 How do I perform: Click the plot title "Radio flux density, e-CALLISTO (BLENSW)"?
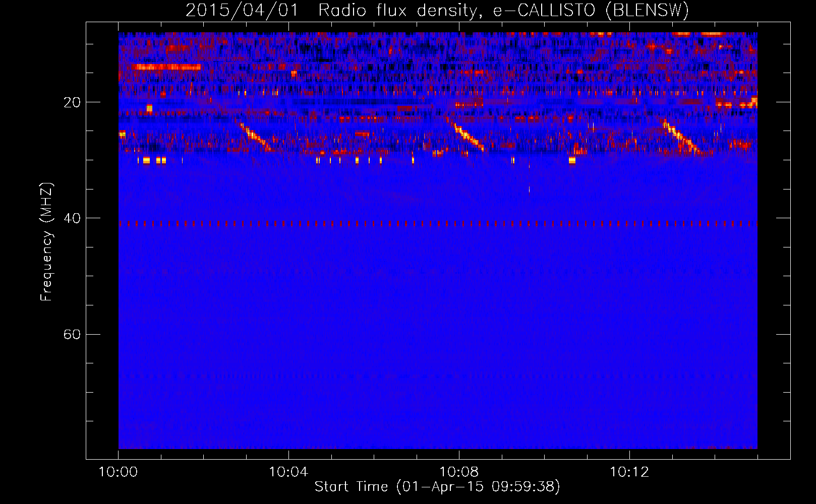point(503,10)
